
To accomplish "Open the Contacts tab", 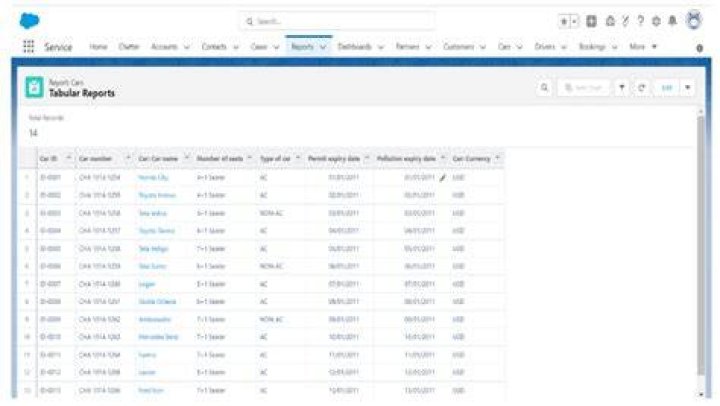I will (214, 47).
